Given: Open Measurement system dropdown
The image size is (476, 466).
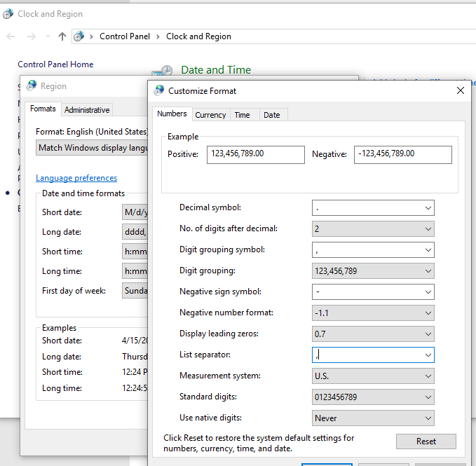Looking at the screenshot, I should (x=373, y=376).
